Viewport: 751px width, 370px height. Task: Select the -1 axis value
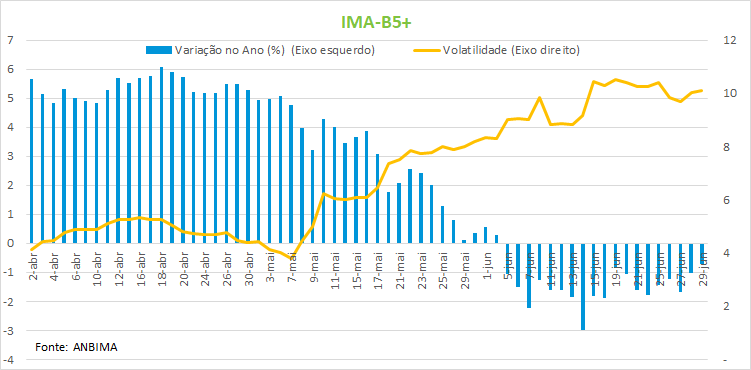pos(8,273)
